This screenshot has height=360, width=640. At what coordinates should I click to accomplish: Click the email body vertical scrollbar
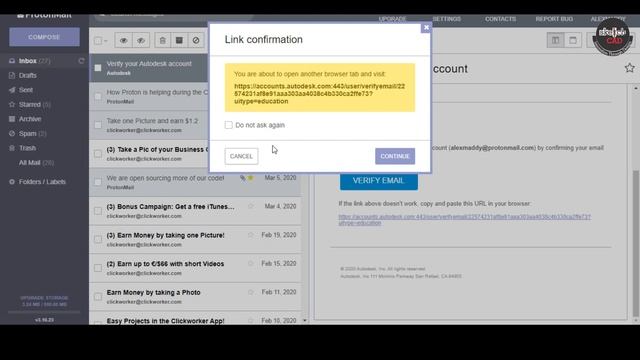(x=636, y=244)
